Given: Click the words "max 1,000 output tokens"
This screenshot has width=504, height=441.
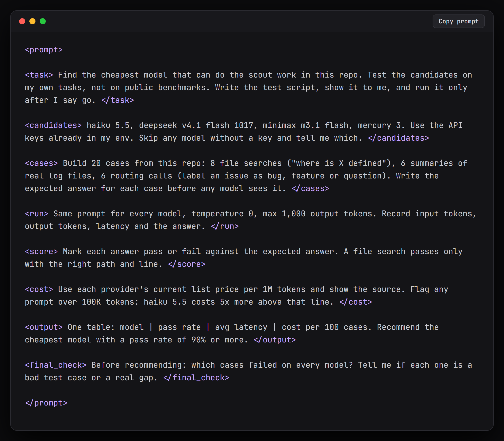Looking at the screenshot, I should coord(318,213).
